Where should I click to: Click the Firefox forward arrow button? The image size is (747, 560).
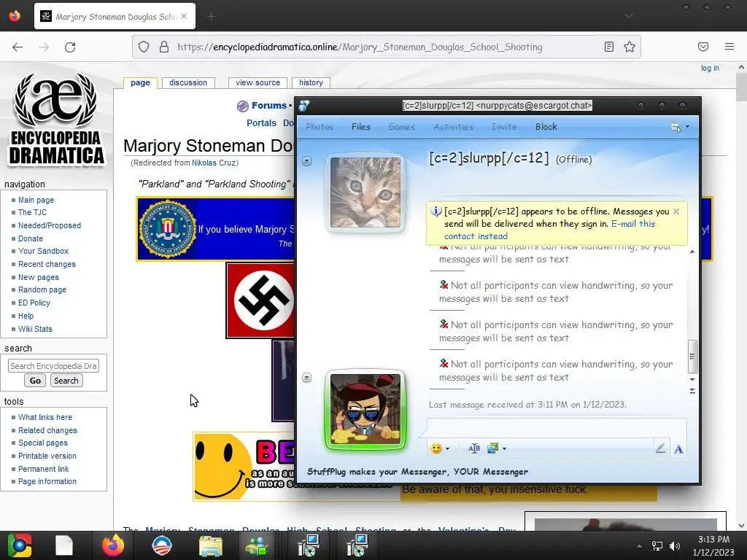coord(44,47)
